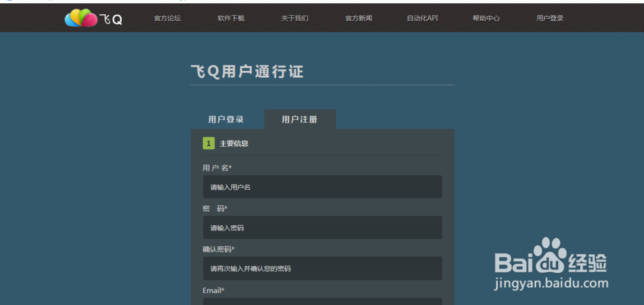Click the 飞Q logo in the header

(x=93, y=18)
